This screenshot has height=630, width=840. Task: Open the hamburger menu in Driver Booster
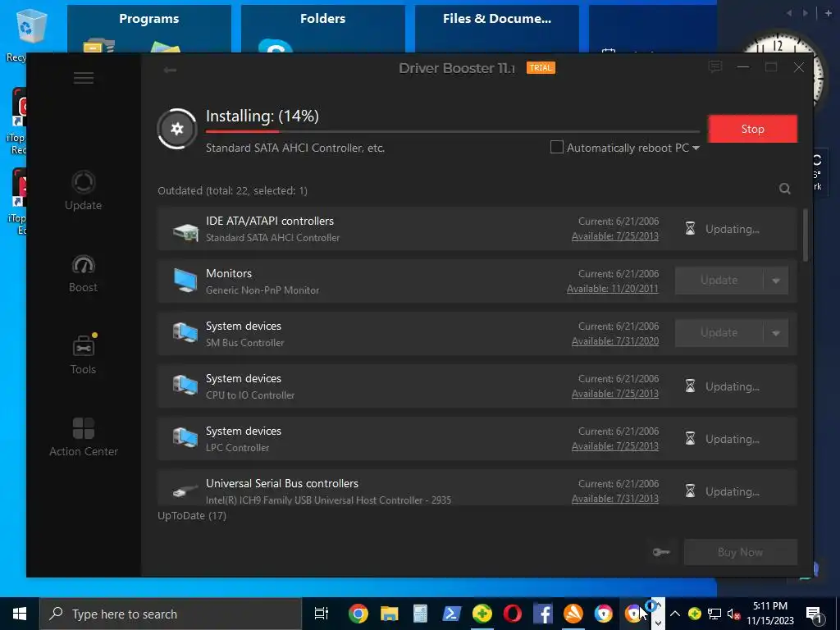point(84,78)
